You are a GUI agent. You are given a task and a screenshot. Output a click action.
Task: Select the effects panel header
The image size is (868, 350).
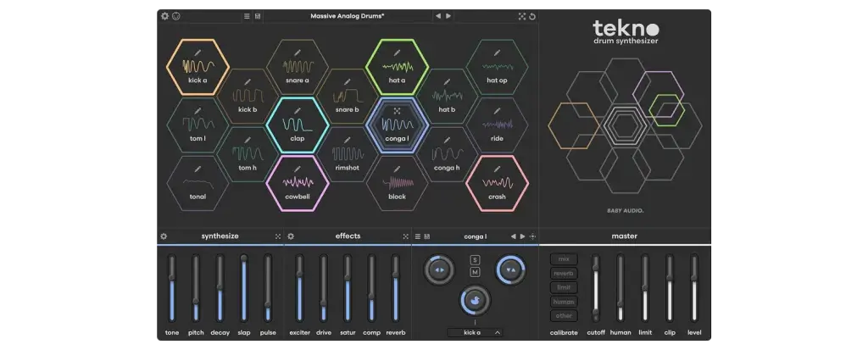(x=348, y=236)
